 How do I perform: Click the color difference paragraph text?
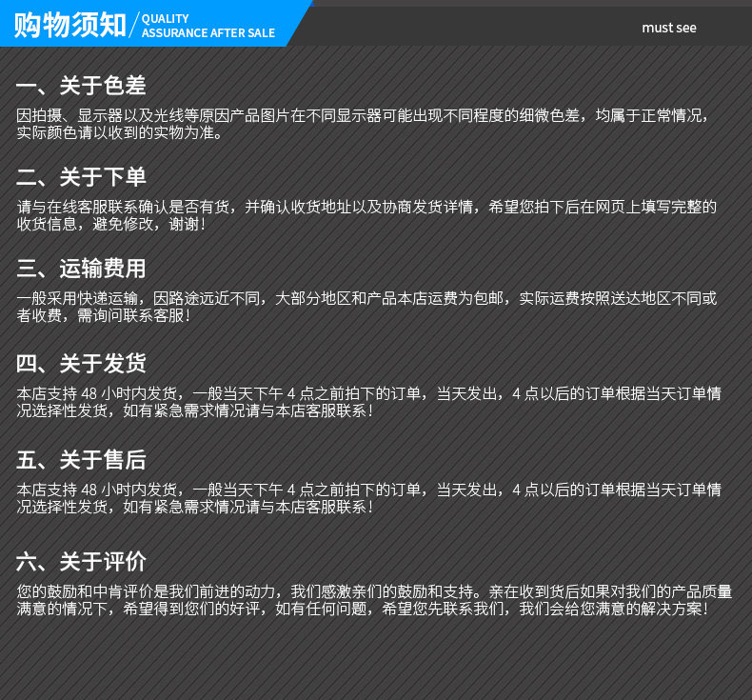coord(362,124)
